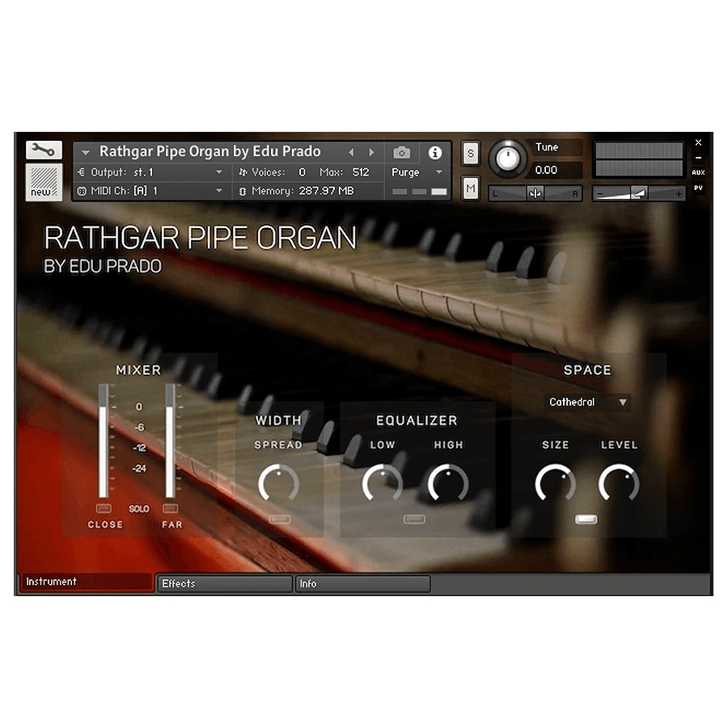Screen dimensions: 728x728
Task: Click the Voices count value 0
Action: coord(303,172)
